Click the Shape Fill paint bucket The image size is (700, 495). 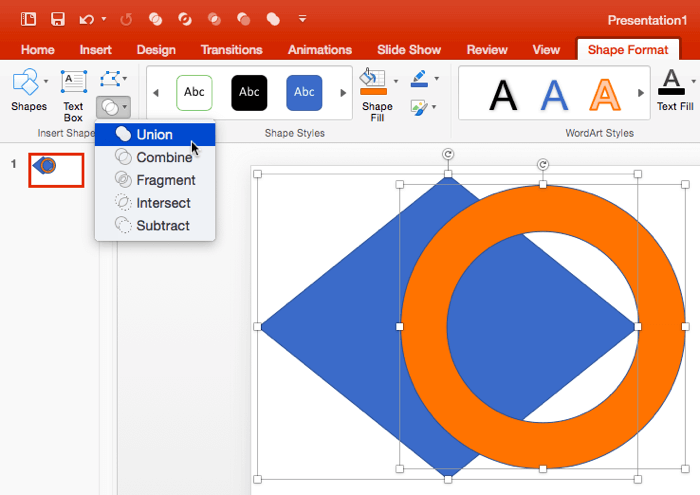coord(373,82)
